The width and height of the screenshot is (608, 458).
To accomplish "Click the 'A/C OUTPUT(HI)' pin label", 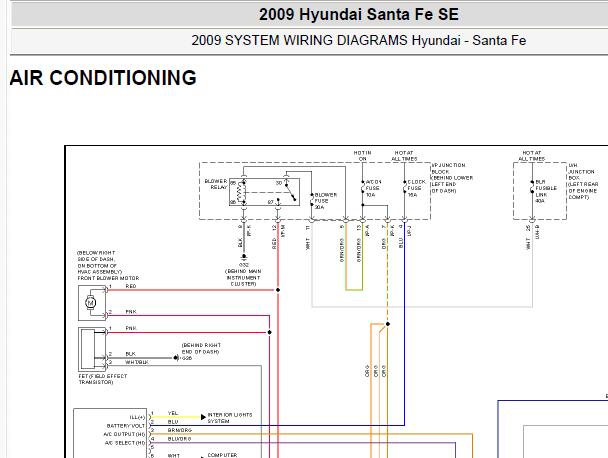I will 124,434.
